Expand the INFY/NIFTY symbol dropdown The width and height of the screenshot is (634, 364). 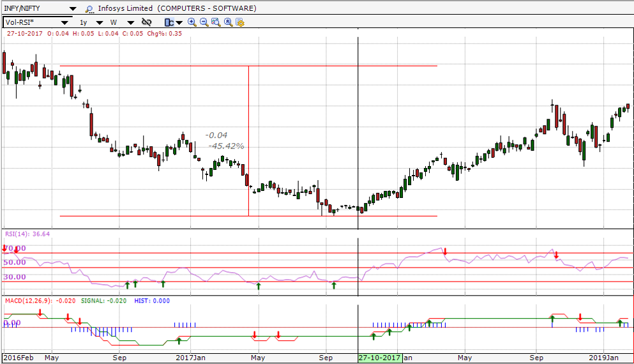click(72, 9)
